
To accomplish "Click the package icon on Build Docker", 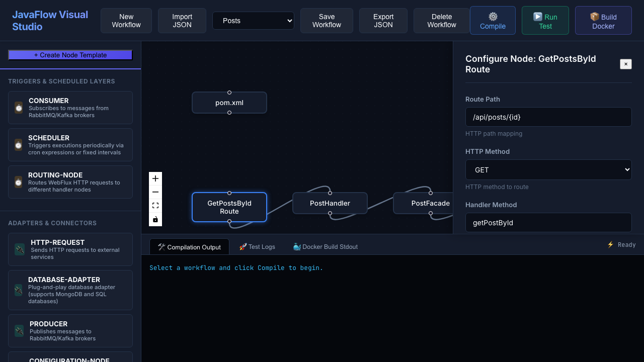I will [x=594, y=17].
